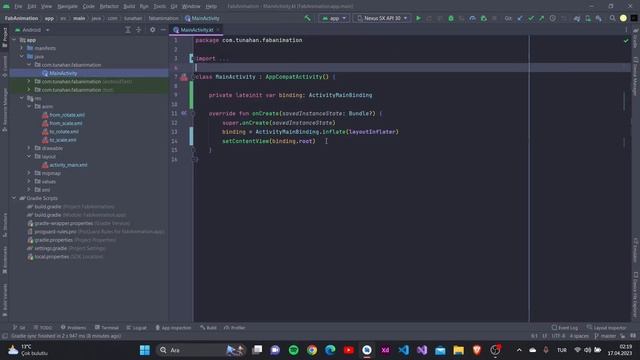Click the Windows Start button

(144, 350)
